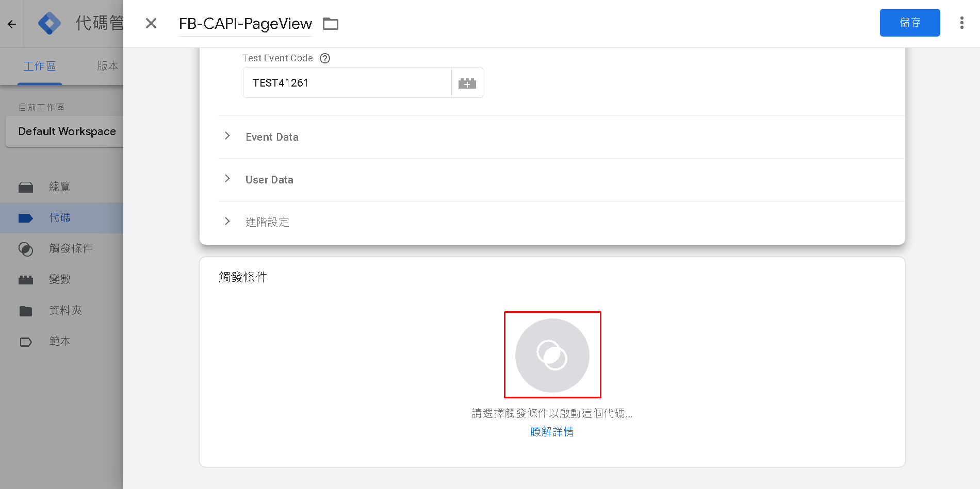Edit the tag name FB-CAPI-PageView

[x=246, y=24]
